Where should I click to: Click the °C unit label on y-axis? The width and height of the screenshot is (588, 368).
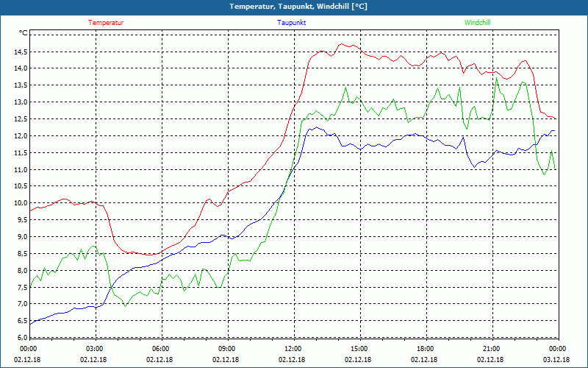tap(24, 33)
